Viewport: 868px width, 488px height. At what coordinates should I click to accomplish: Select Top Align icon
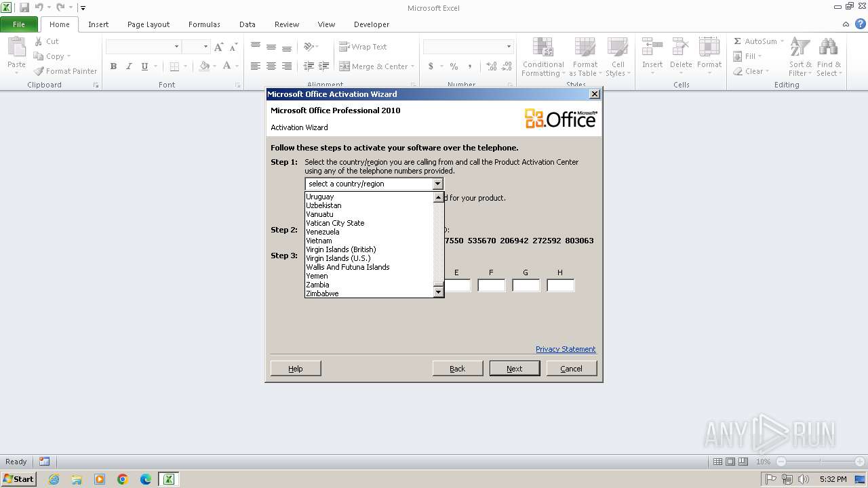pos(256,47)
